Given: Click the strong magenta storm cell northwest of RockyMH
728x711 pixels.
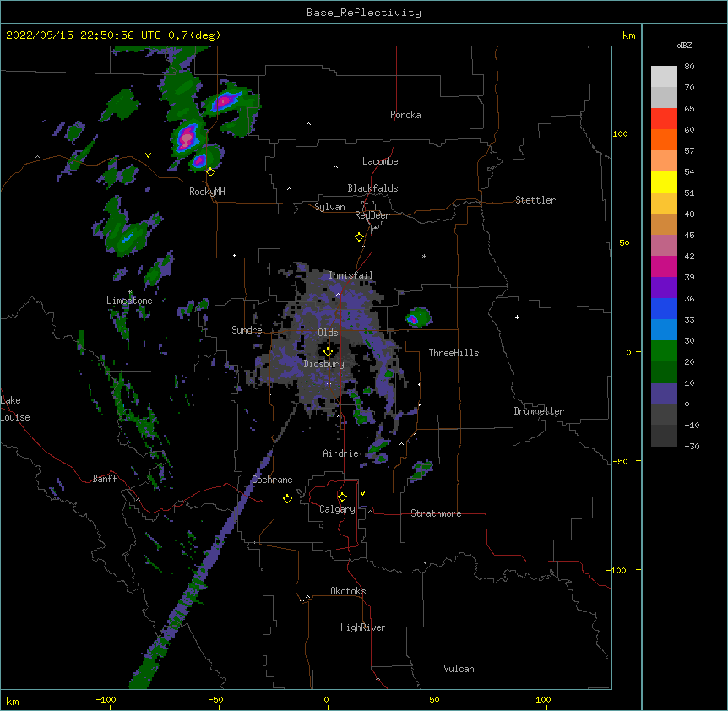Looking at the screenshot, I should tap(187, 137).
